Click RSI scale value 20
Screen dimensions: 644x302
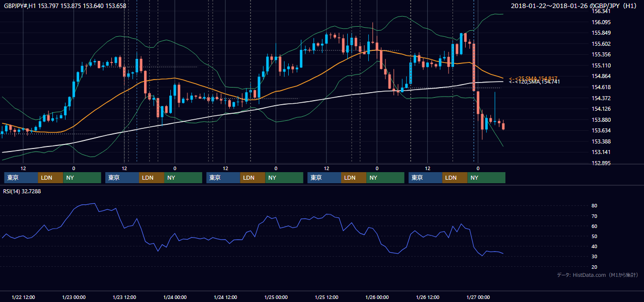click(x=595, y=267)
